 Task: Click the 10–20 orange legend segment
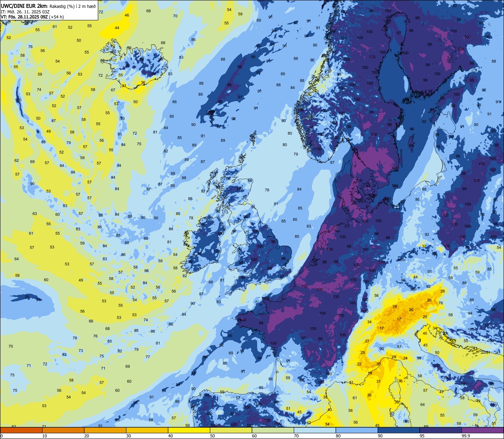63,430
